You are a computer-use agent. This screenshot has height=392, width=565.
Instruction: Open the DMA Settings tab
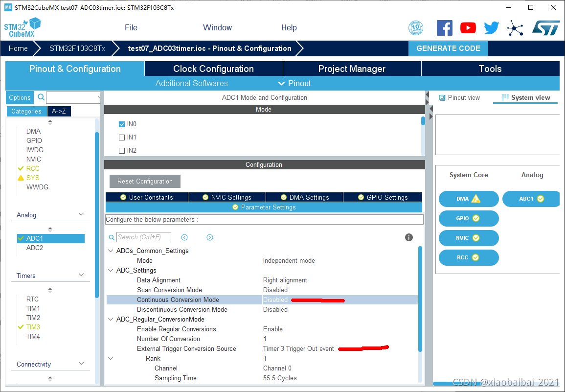tap(304, 197)
